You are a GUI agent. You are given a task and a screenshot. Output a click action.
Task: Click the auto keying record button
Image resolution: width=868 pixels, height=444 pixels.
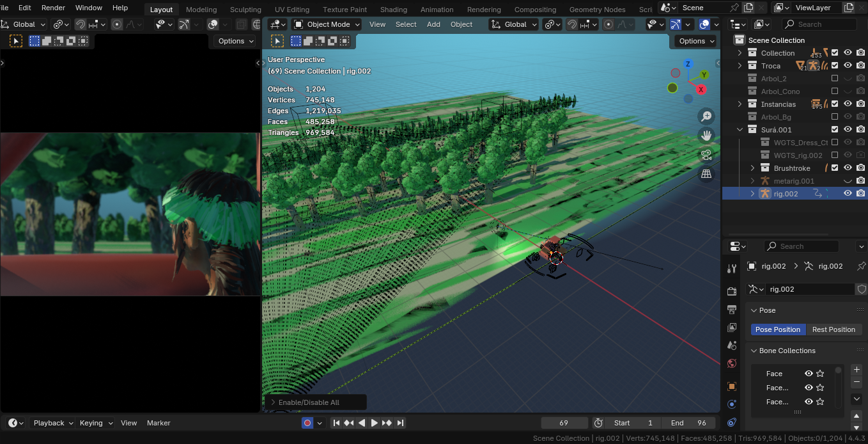click(307, 423)
